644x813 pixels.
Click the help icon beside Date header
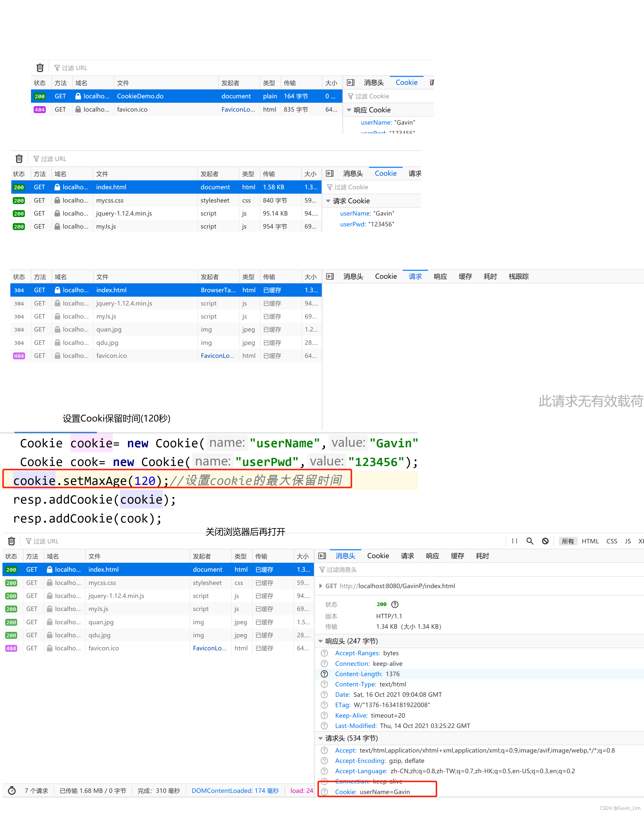click(324, 694)
